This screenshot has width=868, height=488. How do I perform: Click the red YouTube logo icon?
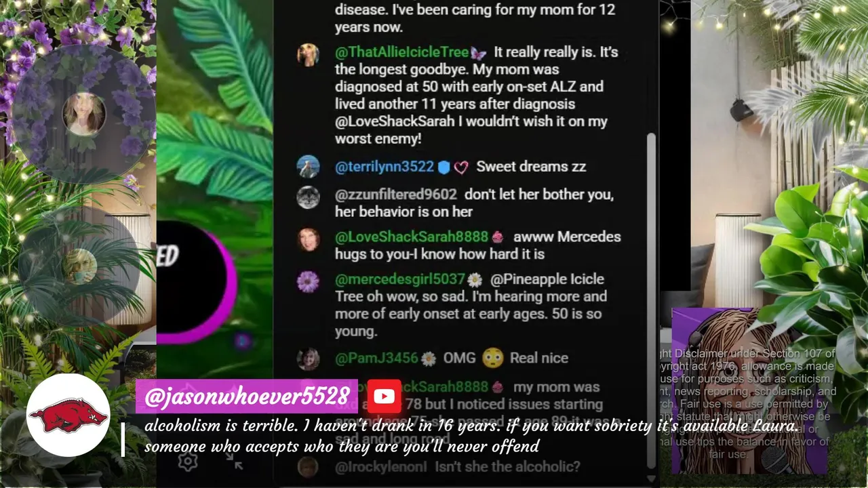384,396
